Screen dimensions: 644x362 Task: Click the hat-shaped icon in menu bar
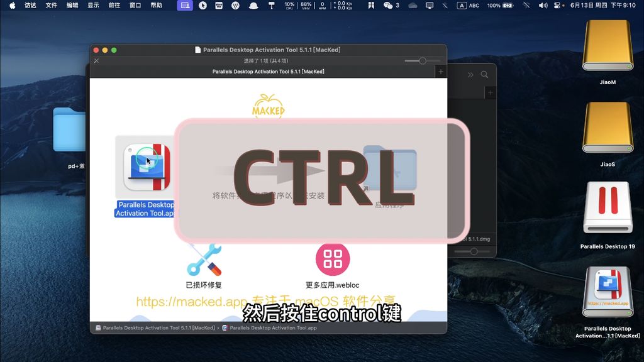[253, 5]
